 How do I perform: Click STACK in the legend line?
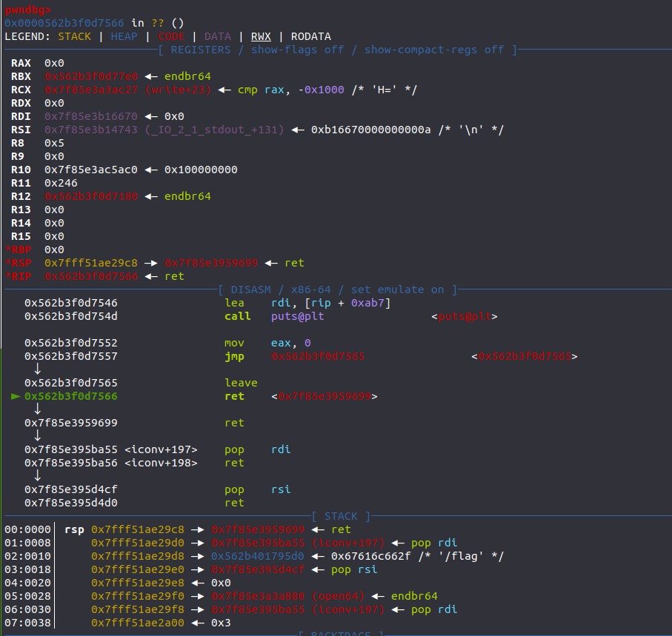point(75,36)
